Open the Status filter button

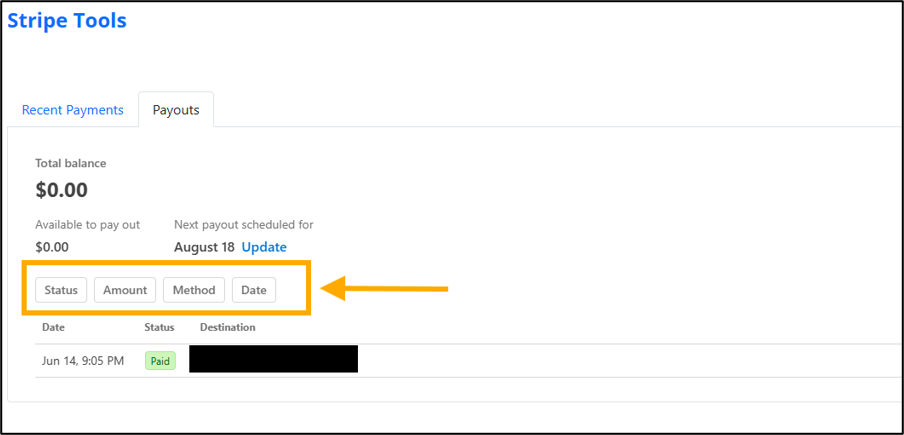pos(61,290)
